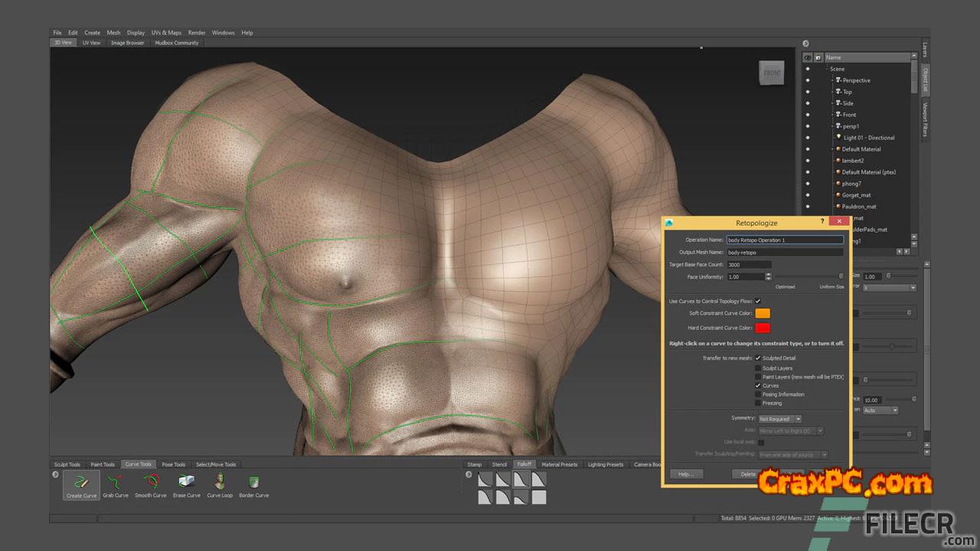980x551 pixels.
Task: Choose the Smooth Curve tool
Action: 150,484
